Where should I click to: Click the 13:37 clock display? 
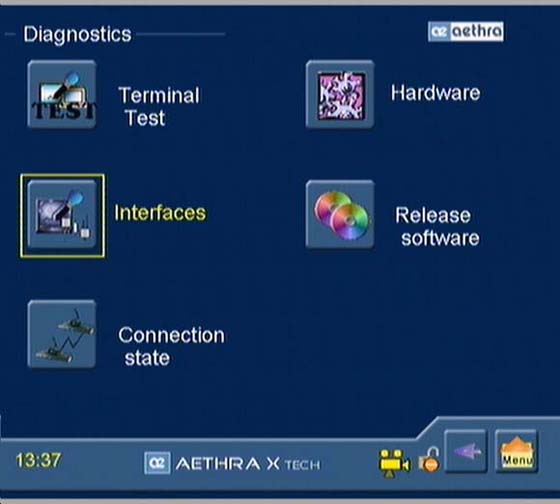pos(39,460)
